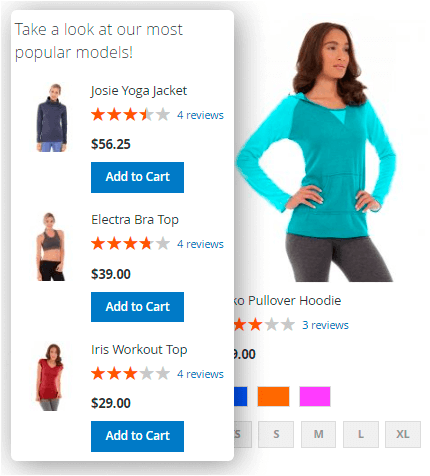The width and height of the screenshot is (430, 476).
Task: Choose size M for the hoodie
Action: click(318, 434)
